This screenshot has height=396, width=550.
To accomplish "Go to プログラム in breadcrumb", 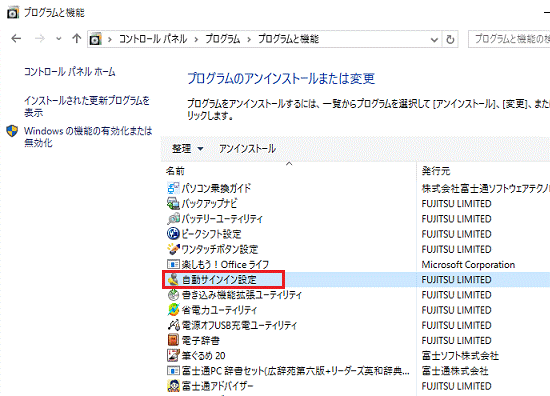I will (223, 39).
